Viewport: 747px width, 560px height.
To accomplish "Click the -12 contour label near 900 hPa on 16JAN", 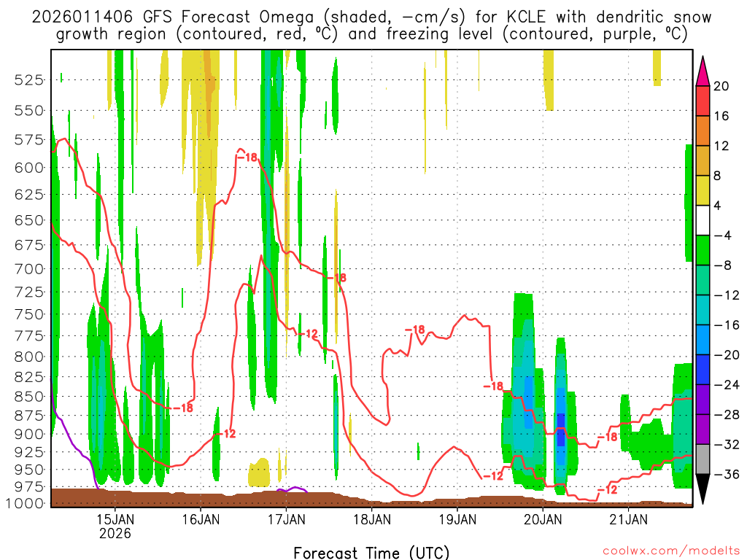I will 225,434.
